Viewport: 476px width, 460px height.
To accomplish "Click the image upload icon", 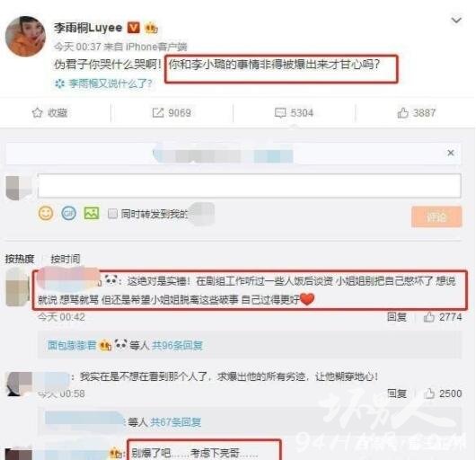I will tap(92, 213).
